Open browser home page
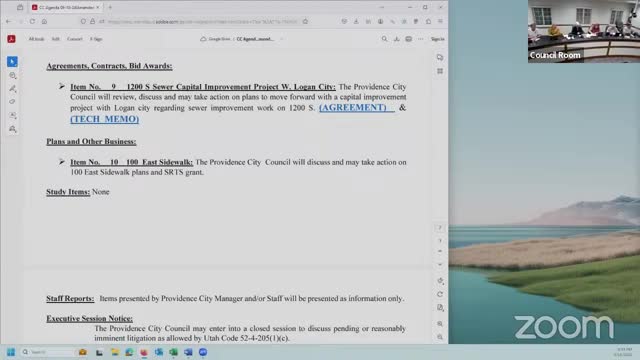The image size is (640, 360). coord(44,21)
